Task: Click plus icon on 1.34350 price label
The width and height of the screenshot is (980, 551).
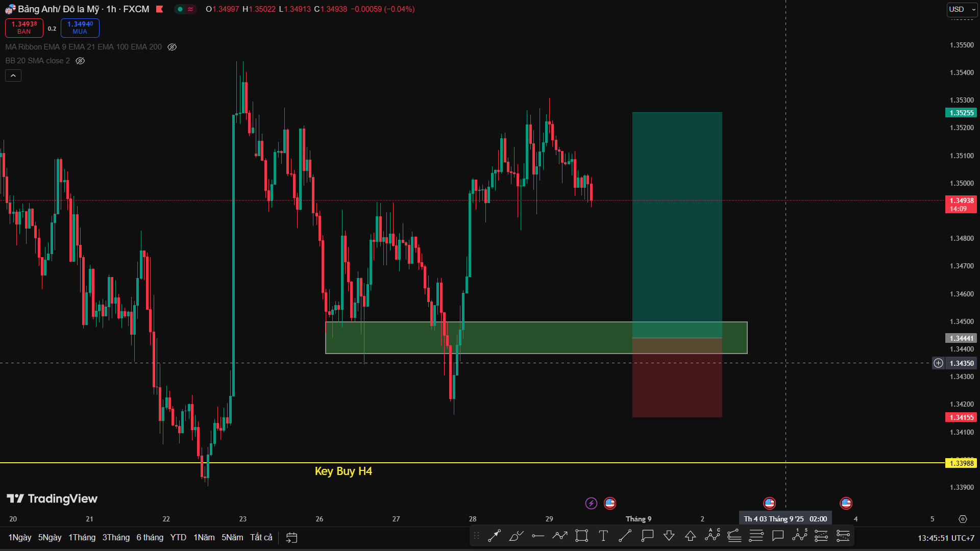Action: (939, 363)
